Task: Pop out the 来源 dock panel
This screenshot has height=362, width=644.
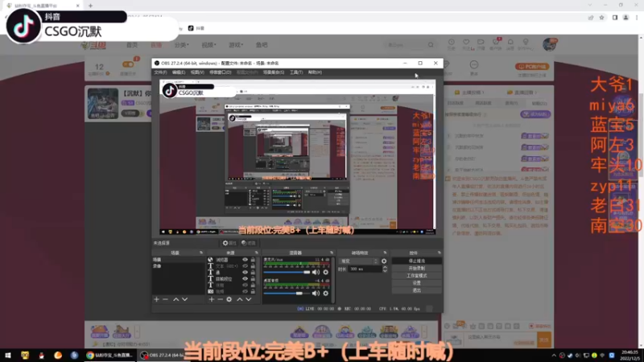Action: [x=257, y=253]
